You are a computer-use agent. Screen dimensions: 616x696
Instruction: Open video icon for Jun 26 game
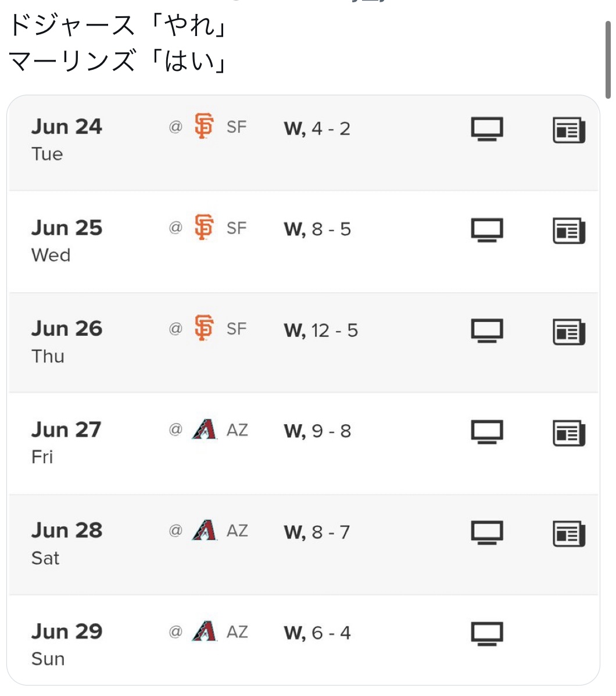pos(487,331)
